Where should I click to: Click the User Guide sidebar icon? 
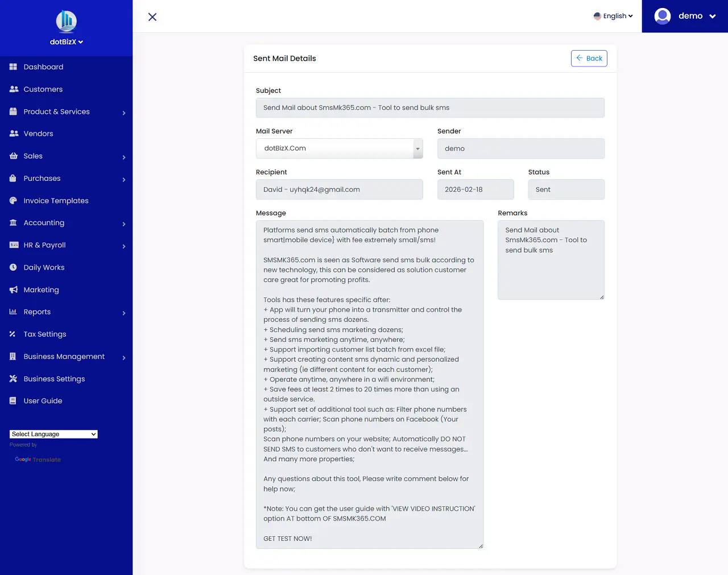[x=12, y=400]
